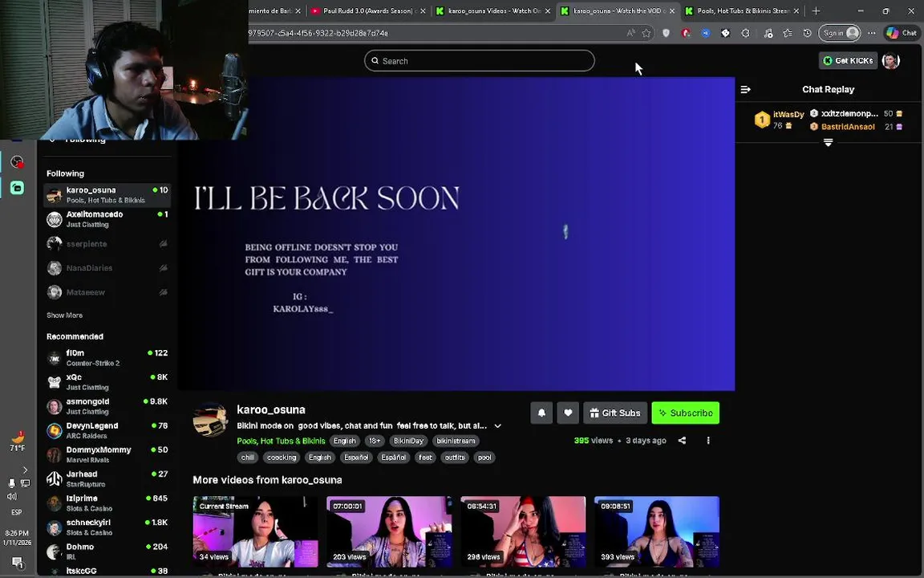Open fl0m channel in Recommended
Viewport: 924px width, 578px height.
[107, 358]
